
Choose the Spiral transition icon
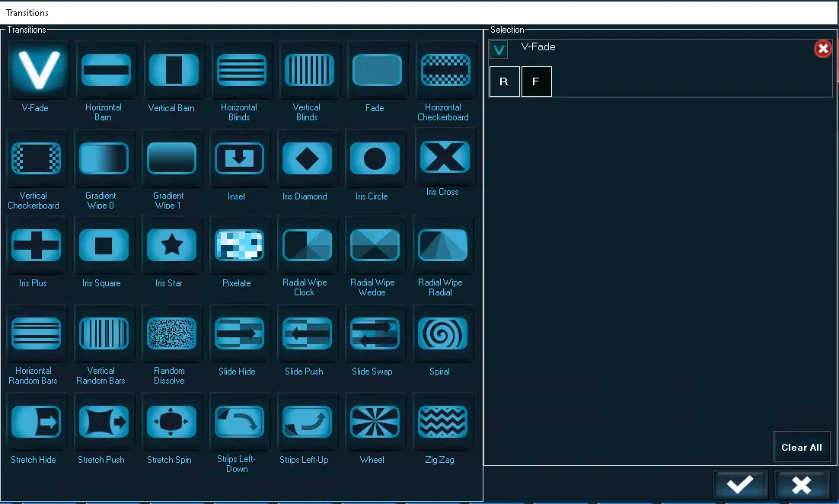441,333
